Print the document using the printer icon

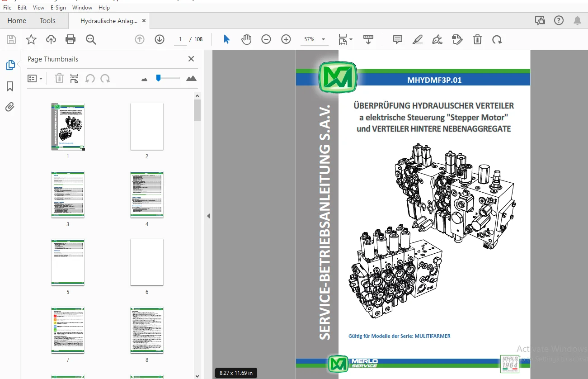(71, 39)
